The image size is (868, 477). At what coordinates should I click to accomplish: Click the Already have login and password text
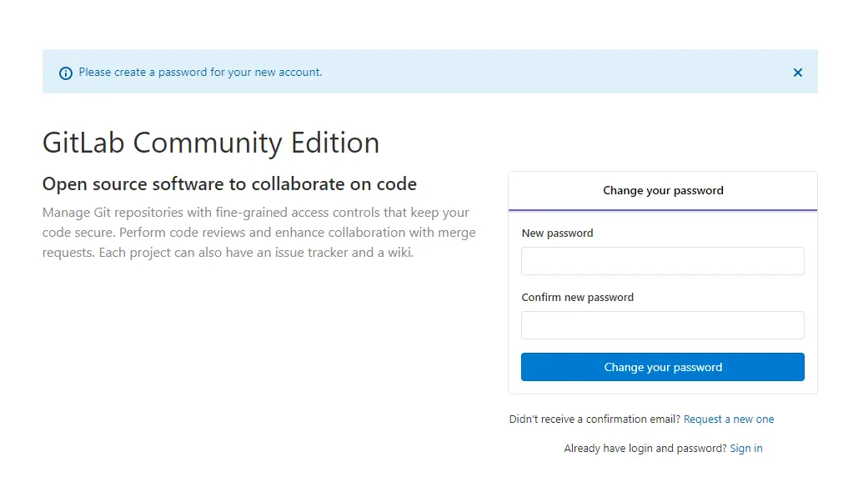(x=645, y=449)
